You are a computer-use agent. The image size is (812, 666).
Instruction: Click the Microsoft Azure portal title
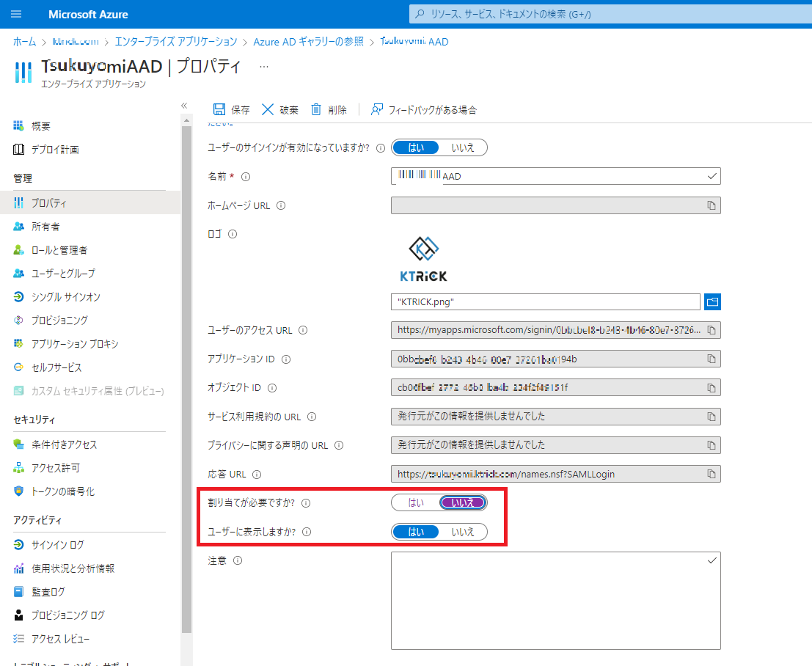(88, 15)
